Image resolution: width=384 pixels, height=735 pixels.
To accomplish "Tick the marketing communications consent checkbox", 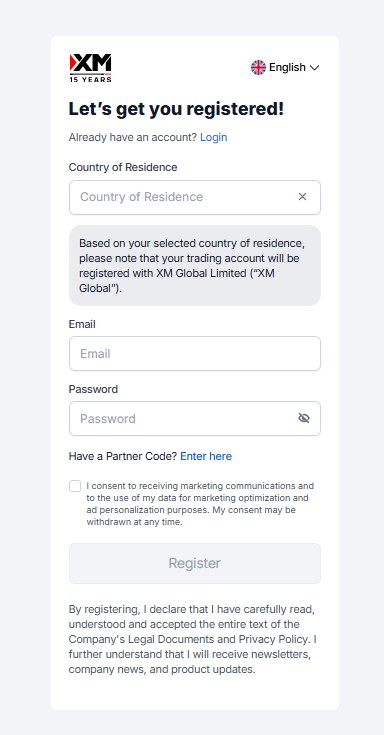I will pyautogui.click(x=75, y=486).
